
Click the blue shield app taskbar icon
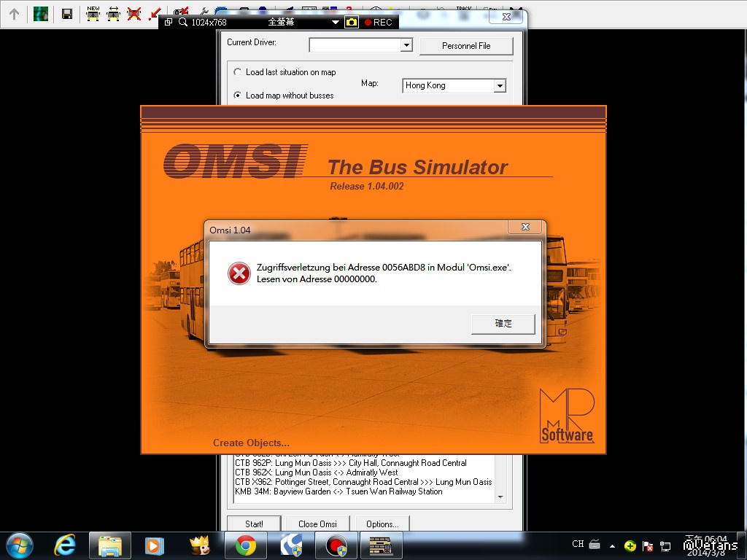pyautogui.click(x=291, y=545)
